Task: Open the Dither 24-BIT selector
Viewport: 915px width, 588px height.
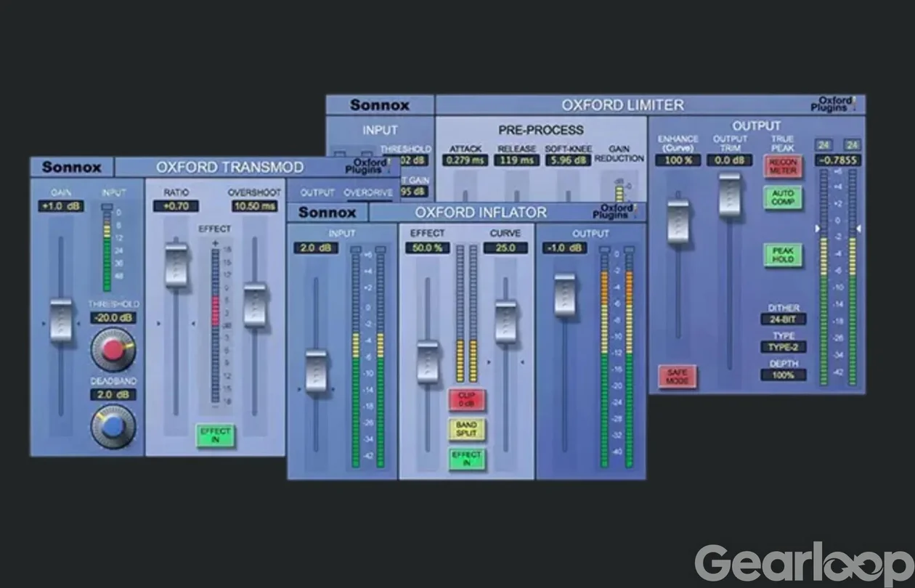Action: pos(784,319)
